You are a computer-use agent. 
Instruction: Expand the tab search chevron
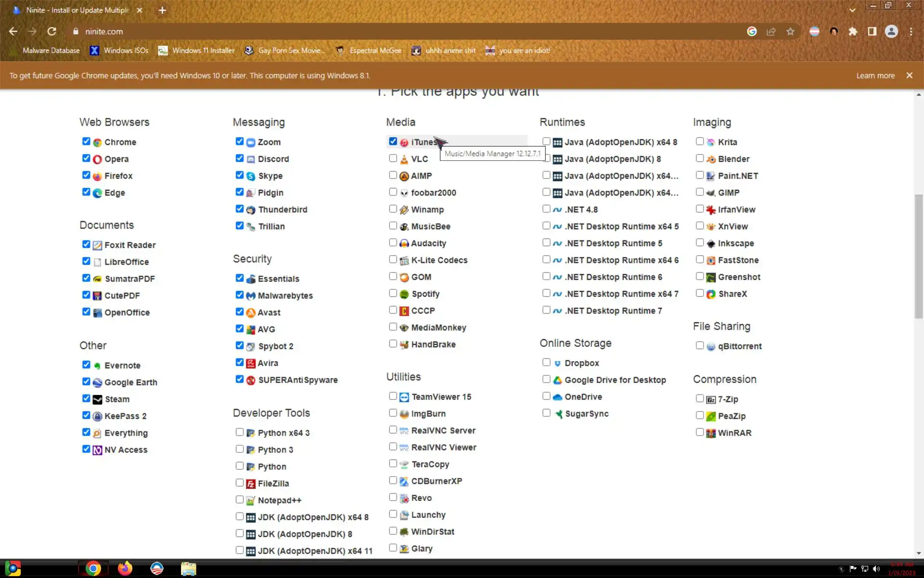pyautogui.click(x=852, y=10)
